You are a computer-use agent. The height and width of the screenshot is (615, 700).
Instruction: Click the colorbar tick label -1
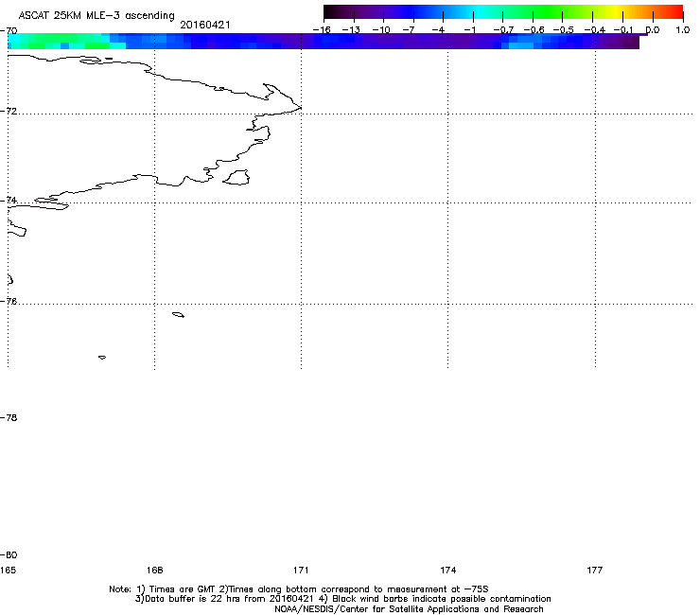click(x=469, y=30)
